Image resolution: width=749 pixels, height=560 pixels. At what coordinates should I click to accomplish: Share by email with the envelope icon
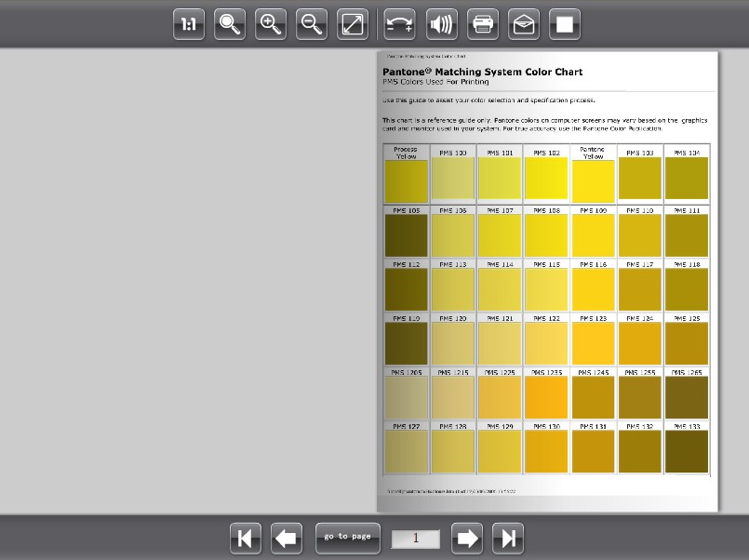coord(524,24)
